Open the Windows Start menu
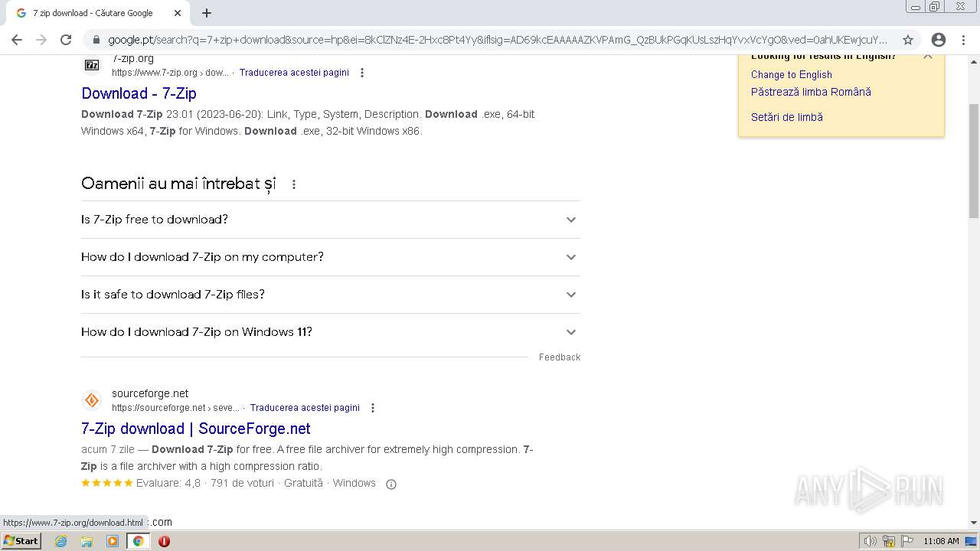Screen dimensions: 980x551 (x=21, y=540)
